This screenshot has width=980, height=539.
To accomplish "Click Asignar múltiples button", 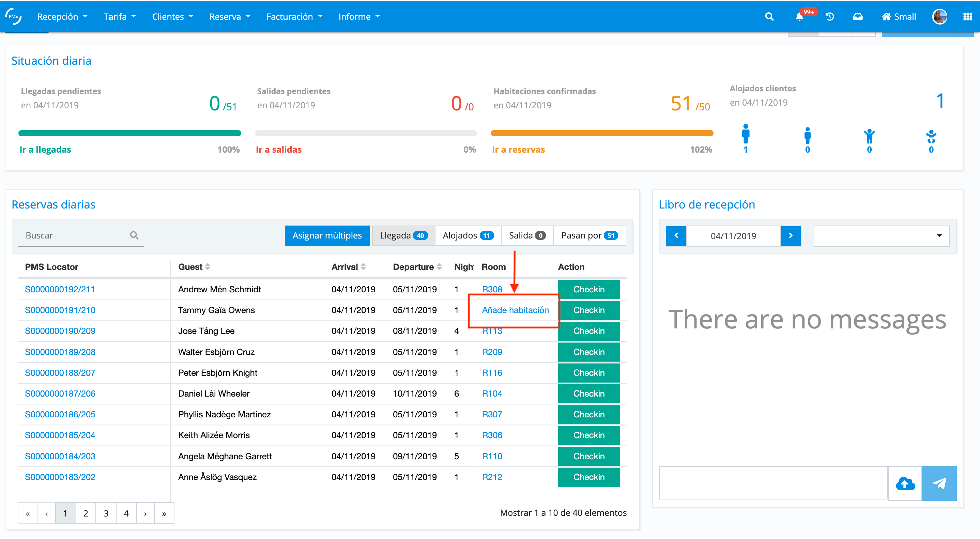I will point(327,235).
